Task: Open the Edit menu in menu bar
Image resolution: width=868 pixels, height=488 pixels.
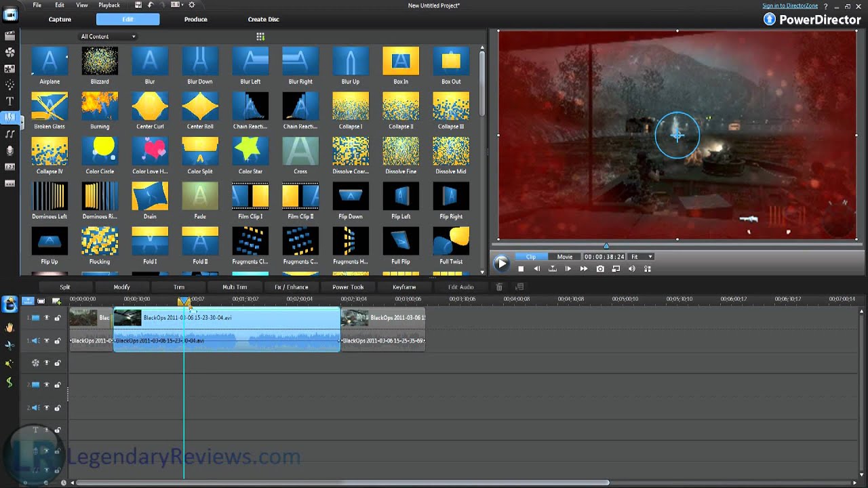Action: 60,5
